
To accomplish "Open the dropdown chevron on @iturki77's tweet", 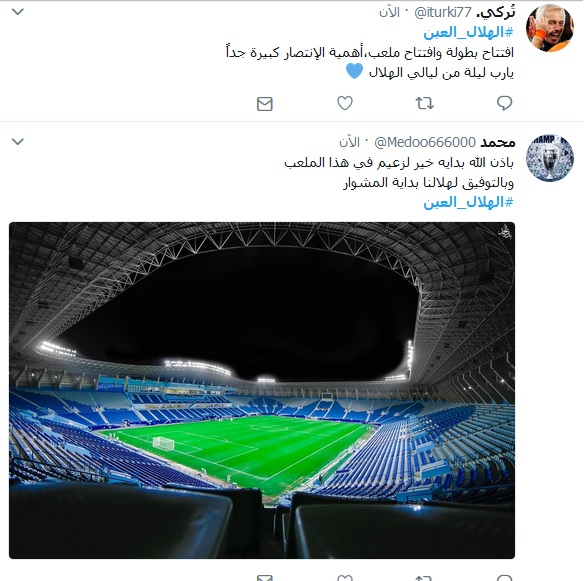I will pos(18,12).
